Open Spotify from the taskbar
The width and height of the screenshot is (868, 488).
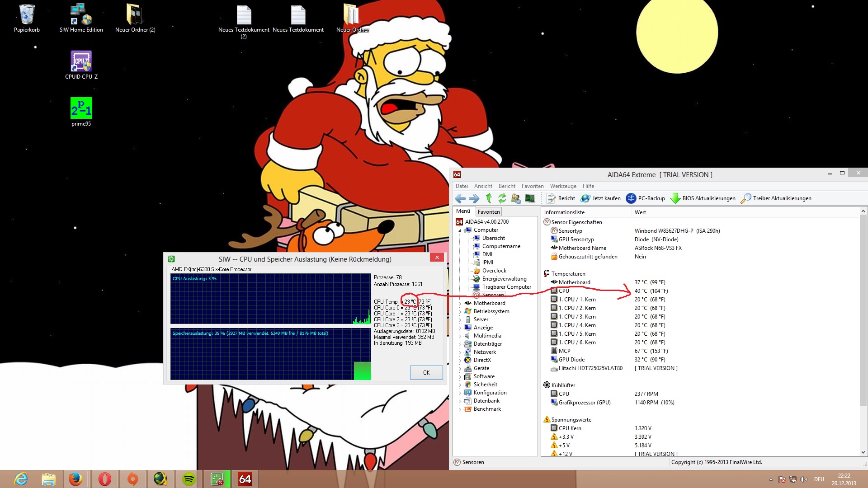pyautogui.click(x=189, y=479)
